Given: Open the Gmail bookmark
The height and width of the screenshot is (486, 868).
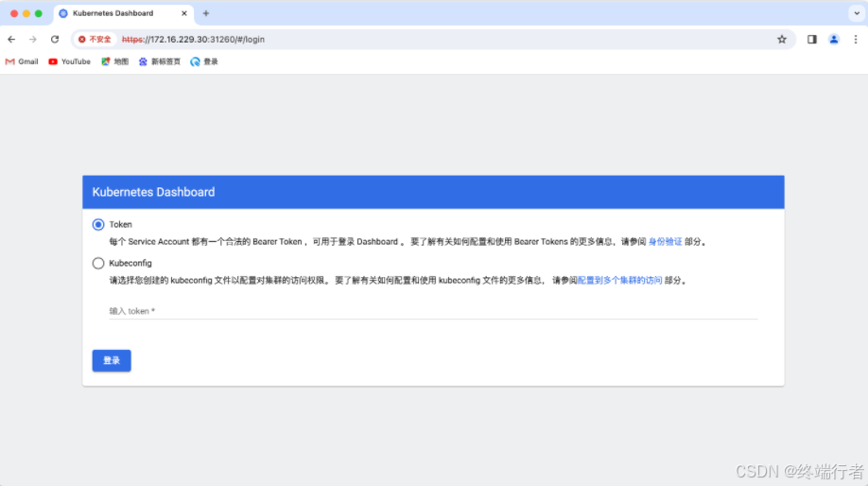Looking at the screenshot, I should click(x=22, y=61).
